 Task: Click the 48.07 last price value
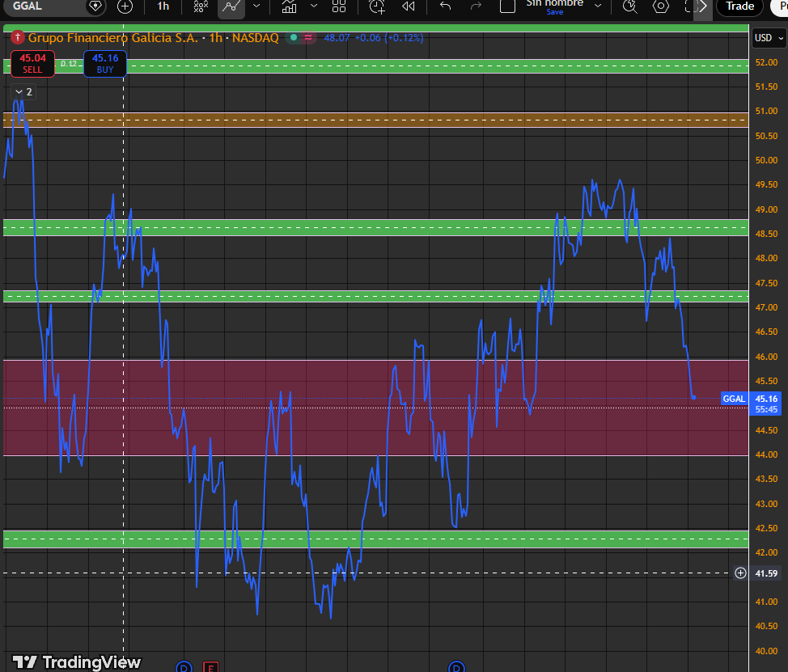[x=337, y=38]
